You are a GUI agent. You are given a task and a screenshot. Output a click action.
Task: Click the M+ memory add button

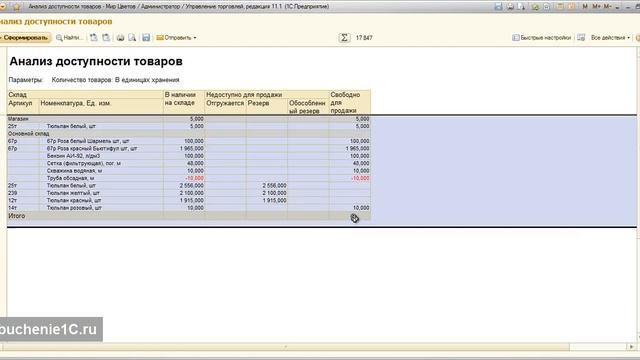pyautogui.click(x=596, y=7)
